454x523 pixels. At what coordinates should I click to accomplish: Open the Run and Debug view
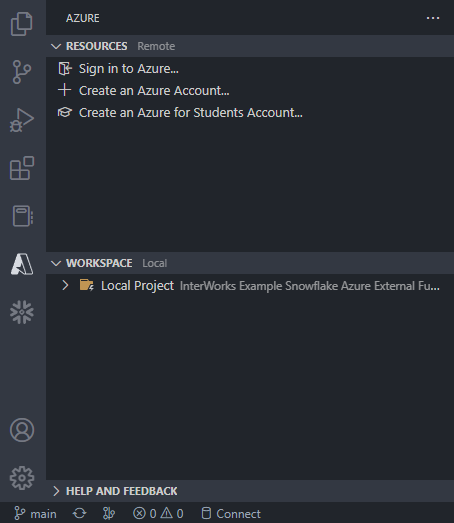pos(22,120)
